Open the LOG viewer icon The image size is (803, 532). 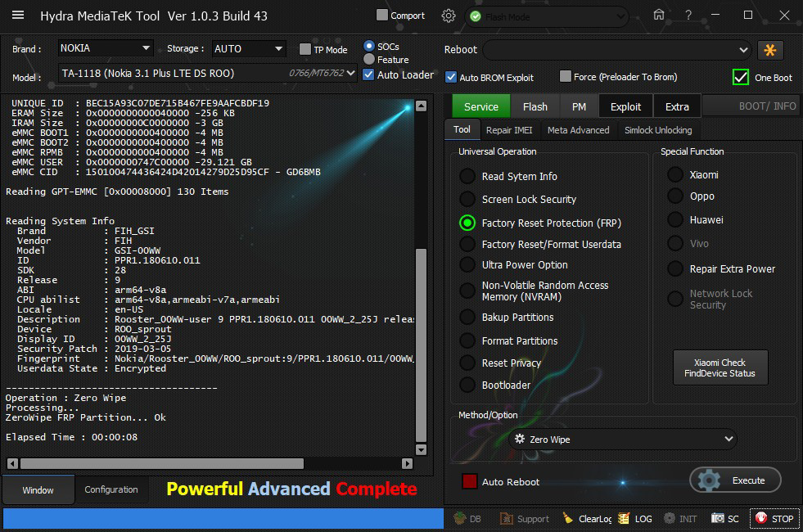[x=624, y=519]
